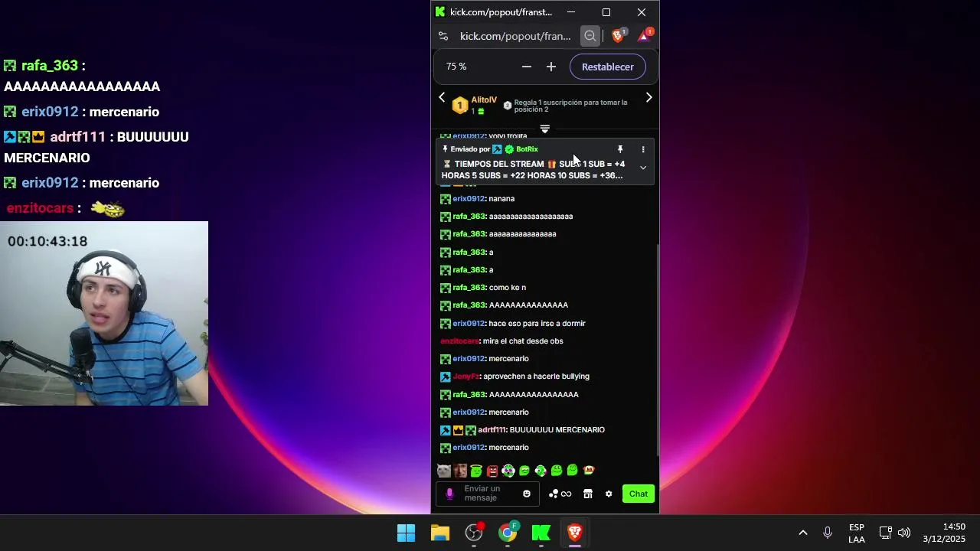Select the red angry face emote
980x551 pixels.
(x=492, y=471)
